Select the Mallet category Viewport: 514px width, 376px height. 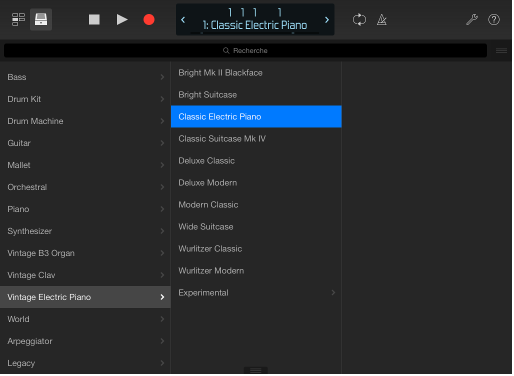coord(85,165)
